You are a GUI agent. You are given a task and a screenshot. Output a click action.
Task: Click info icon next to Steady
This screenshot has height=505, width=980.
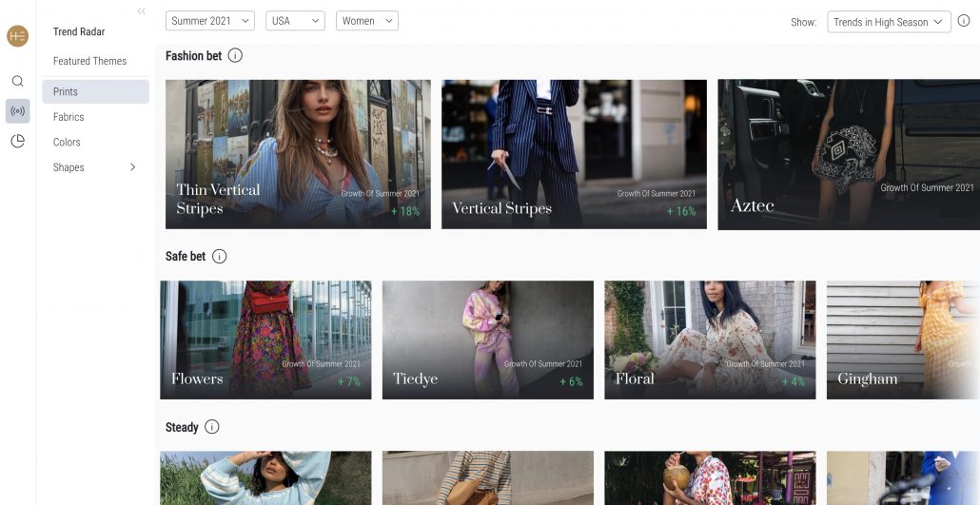[212, 427]
